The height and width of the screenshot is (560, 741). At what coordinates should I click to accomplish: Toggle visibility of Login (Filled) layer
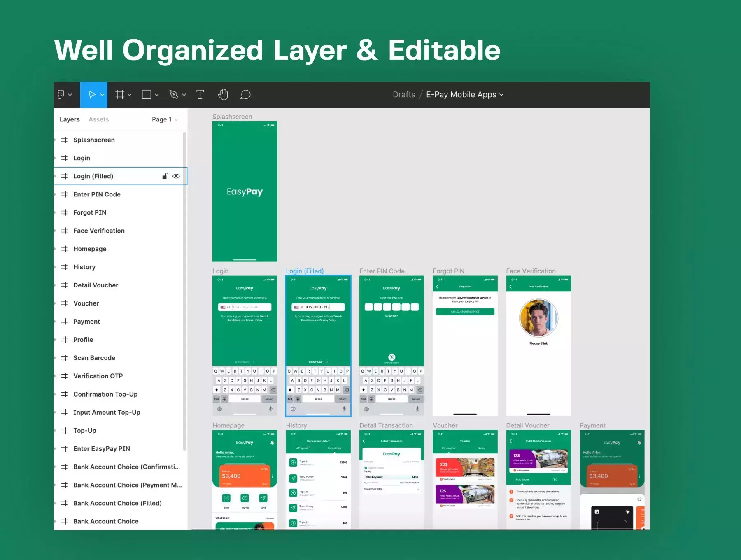(176, 176)
